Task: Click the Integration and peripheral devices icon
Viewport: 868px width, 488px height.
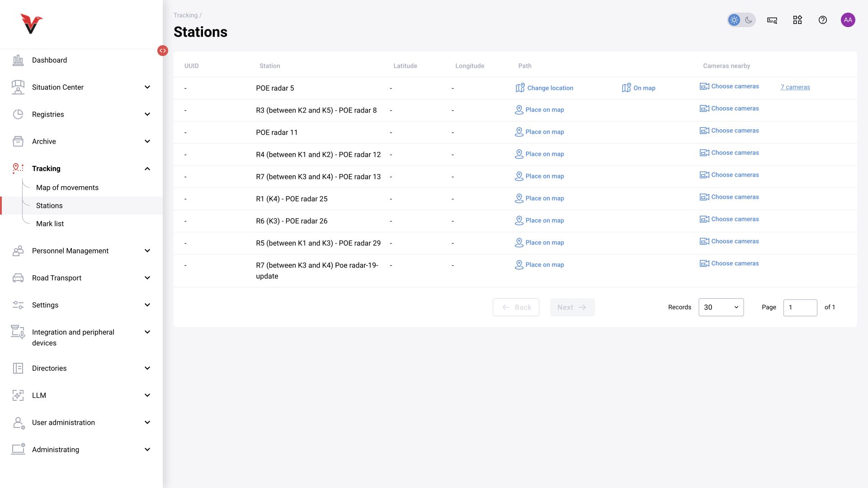Action: point(18,332)
